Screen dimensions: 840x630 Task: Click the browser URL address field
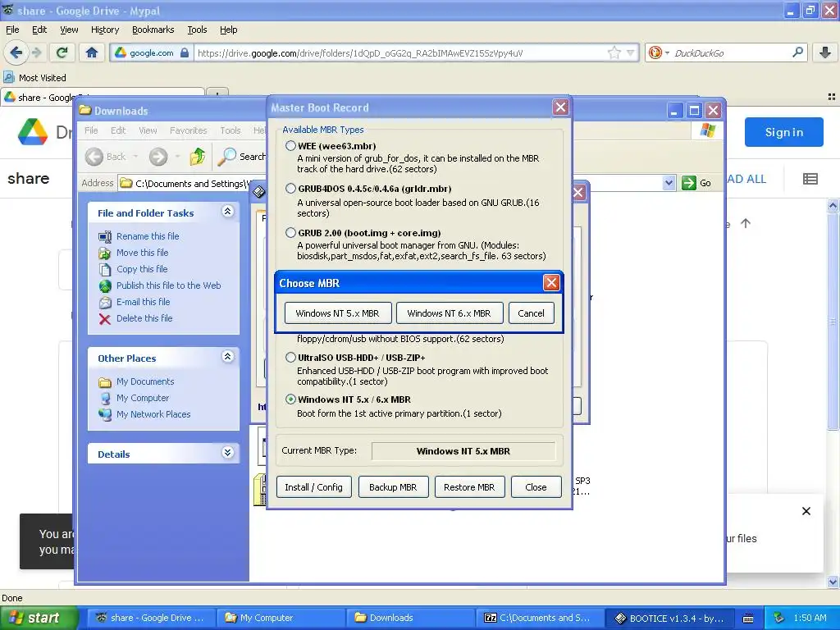[400, 53]
